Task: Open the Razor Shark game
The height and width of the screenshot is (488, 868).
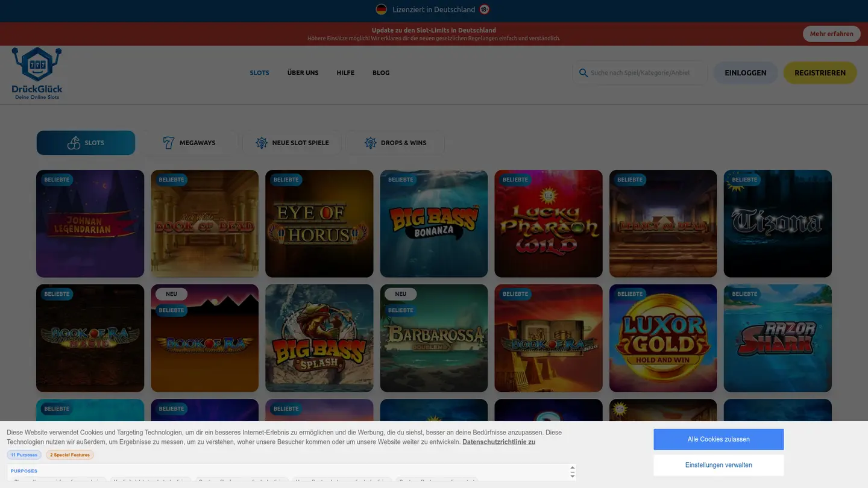Action: (x=778, y=338)
